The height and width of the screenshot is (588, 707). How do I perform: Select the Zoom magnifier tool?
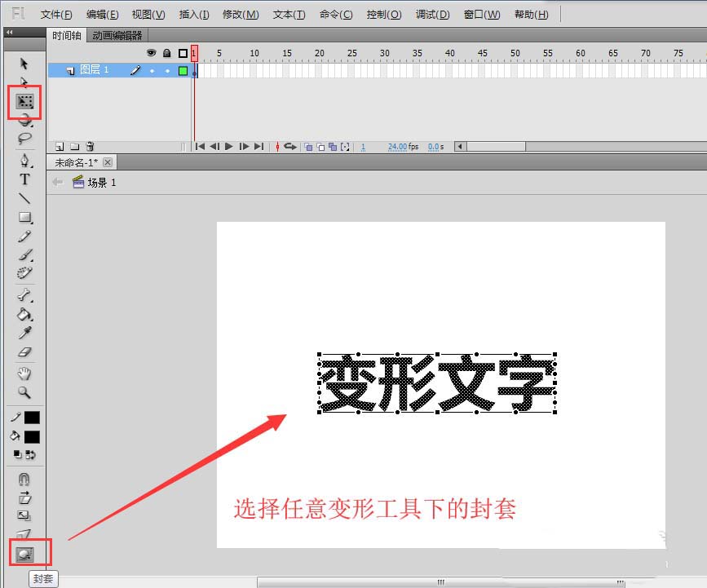tap(24, 392)
